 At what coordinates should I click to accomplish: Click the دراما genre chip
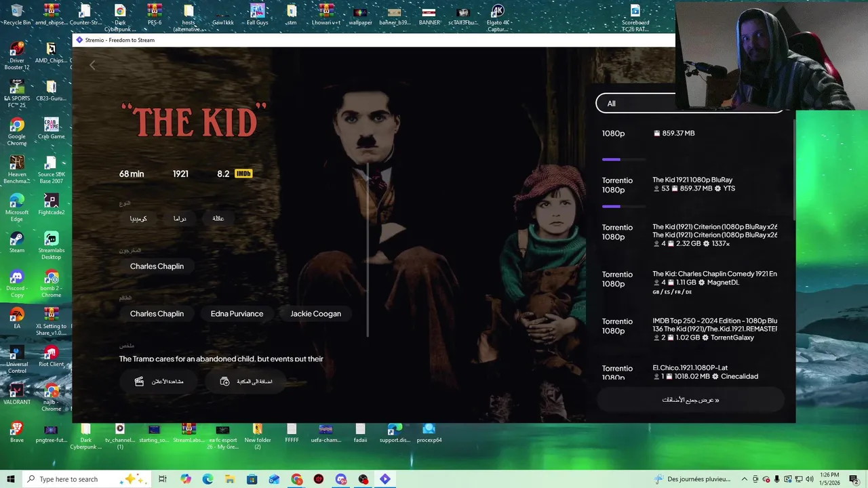pyautogui.click(x=180, y=219)
